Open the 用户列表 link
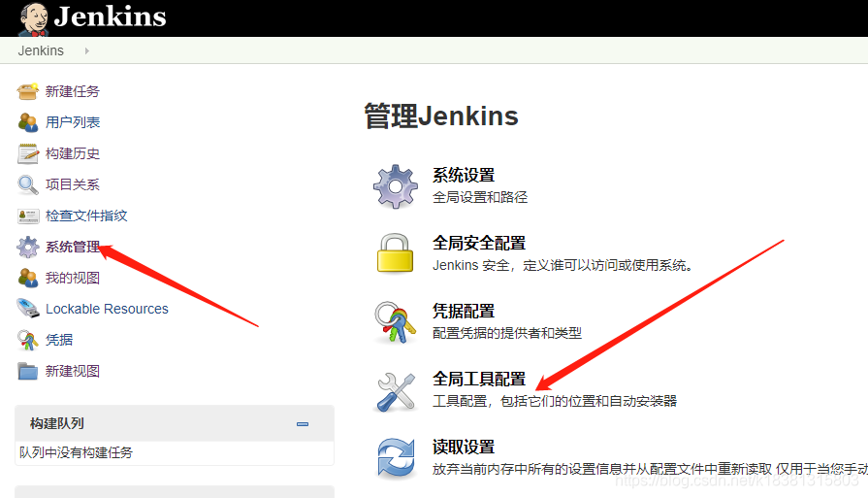Viewport: 868px width, 498px height. coord(73,122)
